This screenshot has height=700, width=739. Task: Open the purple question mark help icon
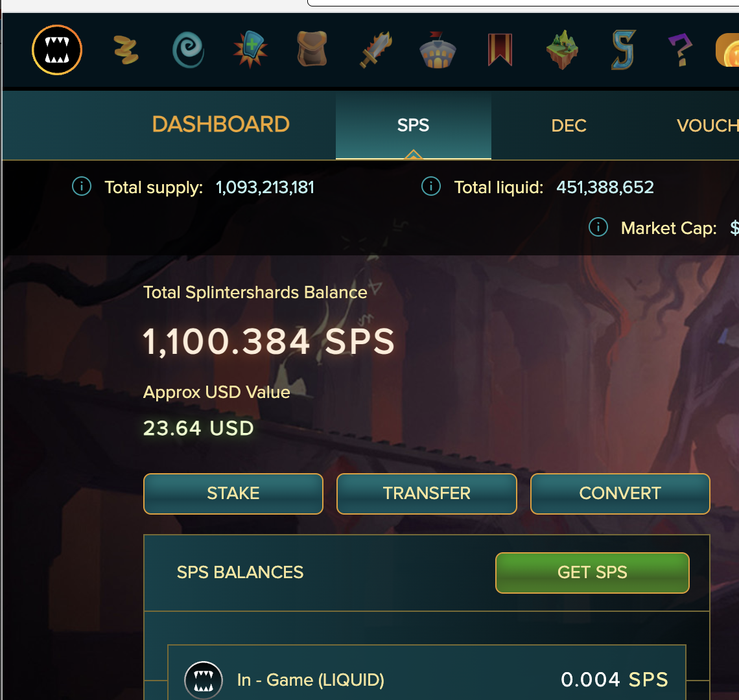pos(680,50)
